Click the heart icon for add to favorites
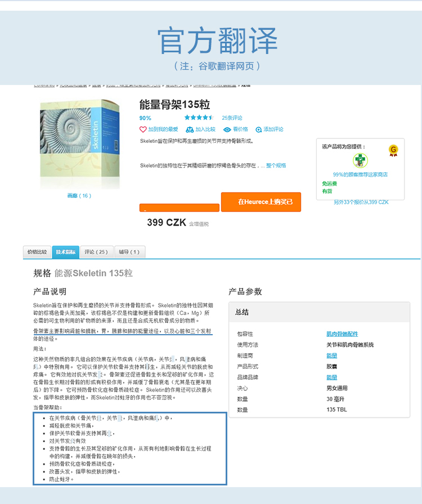Image resolution: width=422 pixels, height=504 pixels. coord(143,129)
